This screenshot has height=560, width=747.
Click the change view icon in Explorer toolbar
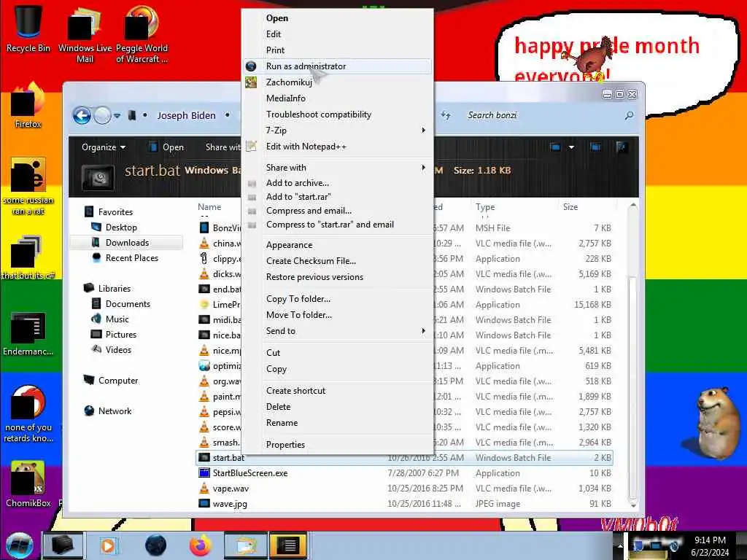point(555,147)
